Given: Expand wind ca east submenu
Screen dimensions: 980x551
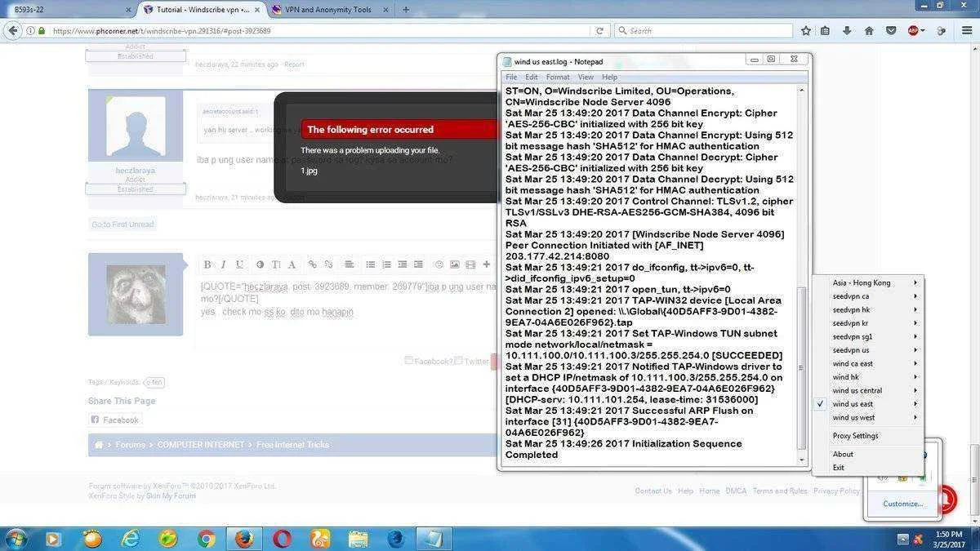Looking at the screenshot, I should (867, 363).
